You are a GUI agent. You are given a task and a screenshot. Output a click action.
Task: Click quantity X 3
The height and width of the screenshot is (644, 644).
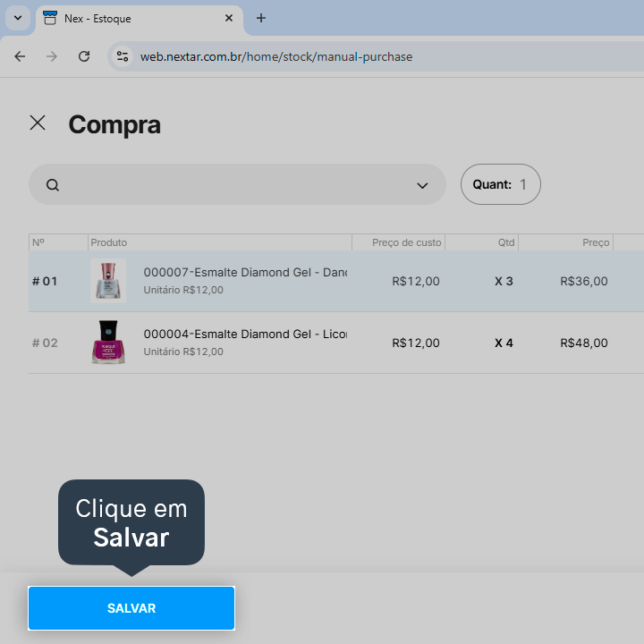tap(504, 282)
